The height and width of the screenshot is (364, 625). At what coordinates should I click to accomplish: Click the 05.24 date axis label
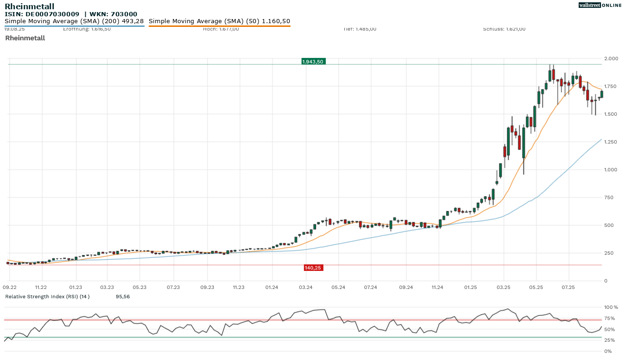tap(338, 287)
